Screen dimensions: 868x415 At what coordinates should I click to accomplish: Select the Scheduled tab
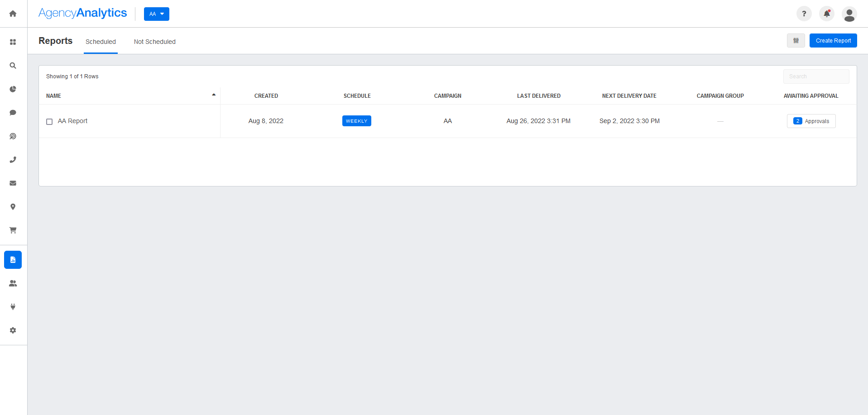tap(100, 42)
